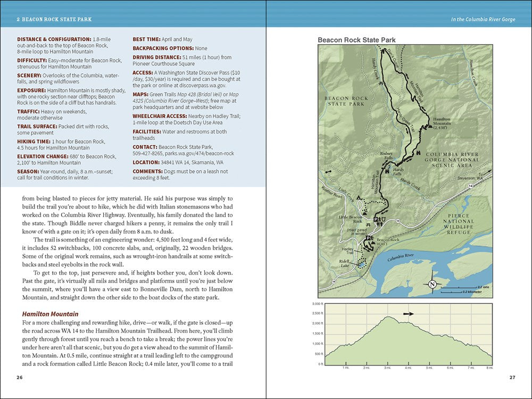
Task: Click the Hamilton Mountain summit triangle marker
Action: point(430,126)
